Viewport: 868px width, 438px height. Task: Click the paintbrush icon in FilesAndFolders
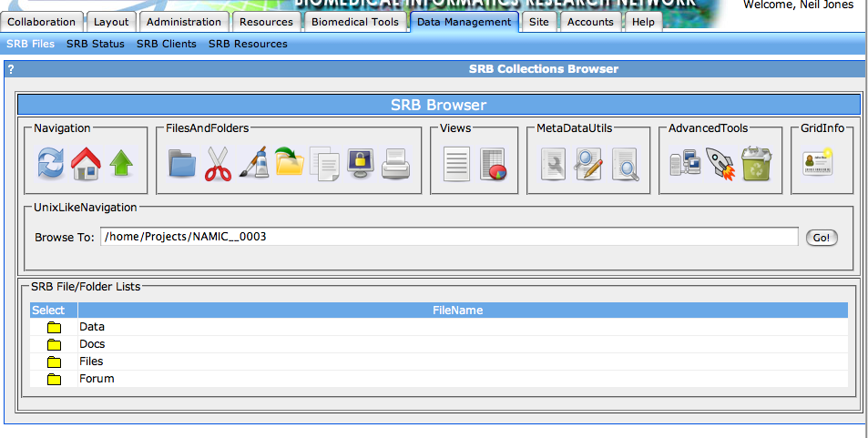click(254, 165)
